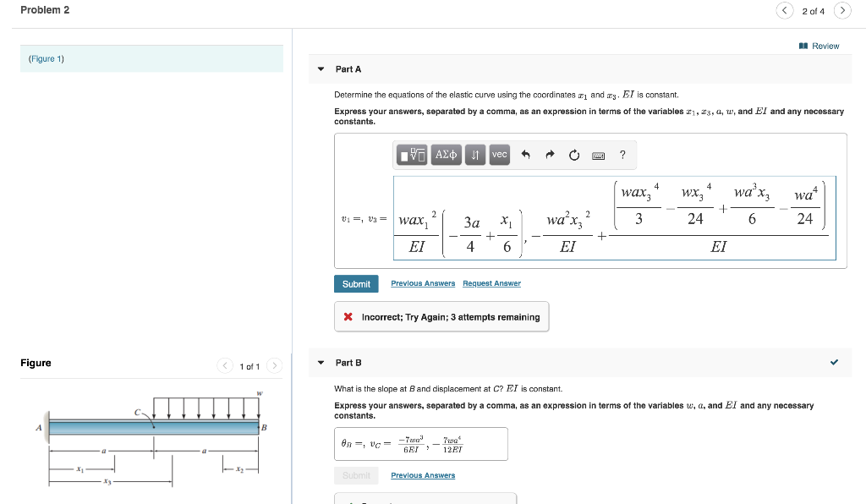Open the Greek symbols ΑΣΦ palette
The image size is (866, 504).
446,155
